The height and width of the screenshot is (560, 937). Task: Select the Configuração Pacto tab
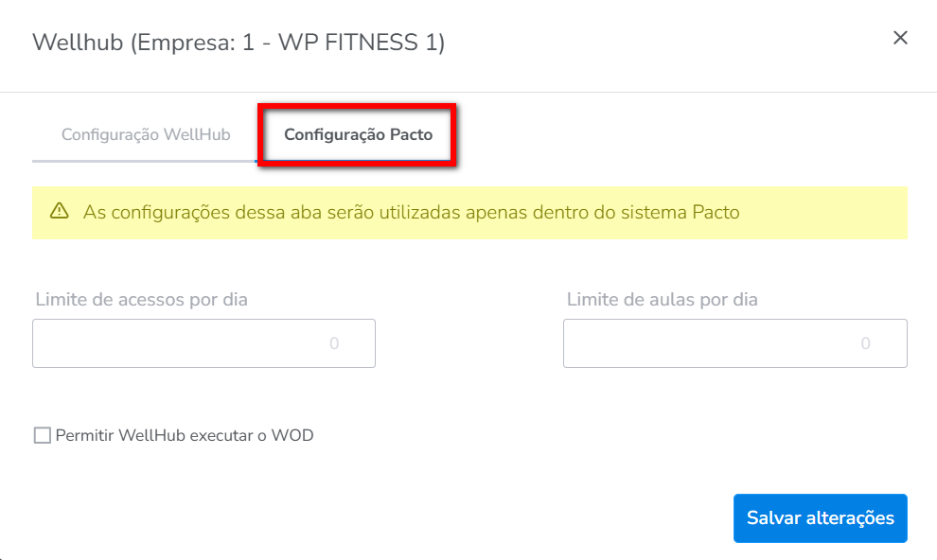[x=358, y=134]
